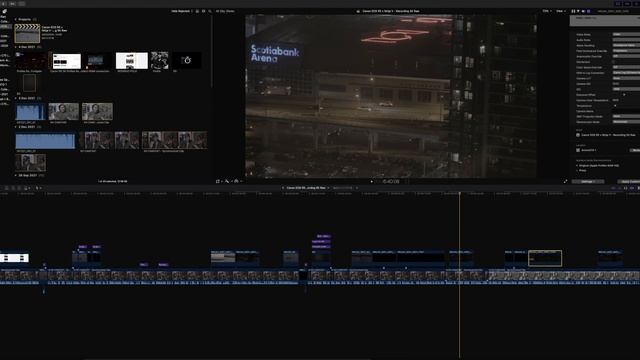Viewport: 640px width, 360px height.
Task: Open the Video Roles dropdown in inspector
Action: point(626,35)
